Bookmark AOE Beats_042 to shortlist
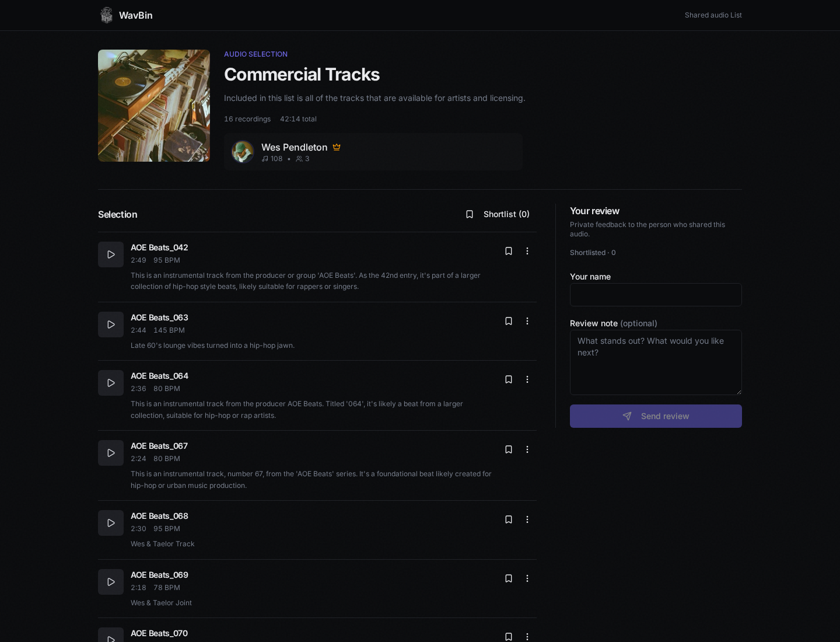This screenshot has height=642, width=840. (x=509, y=251)
